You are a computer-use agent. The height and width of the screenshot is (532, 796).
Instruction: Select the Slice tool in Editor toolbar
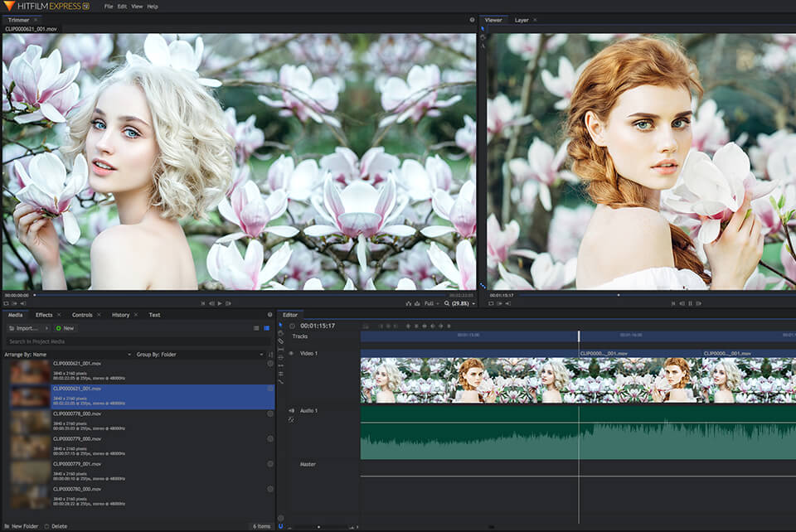click(x=280, y=341)
